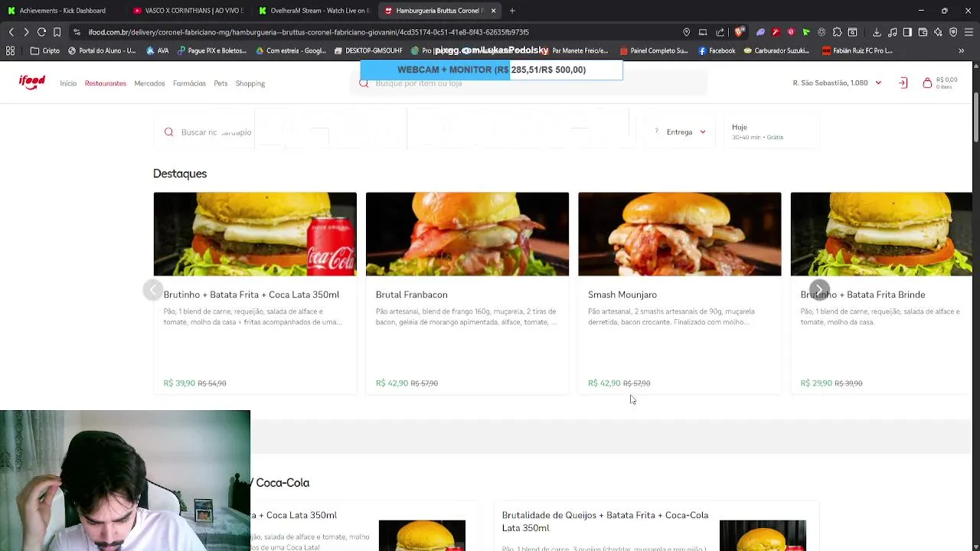This screenshot has width=980, height=551.
Task: Switch to the VASCO X CORINTHIANS tab
Action: (x=188, y=11)
